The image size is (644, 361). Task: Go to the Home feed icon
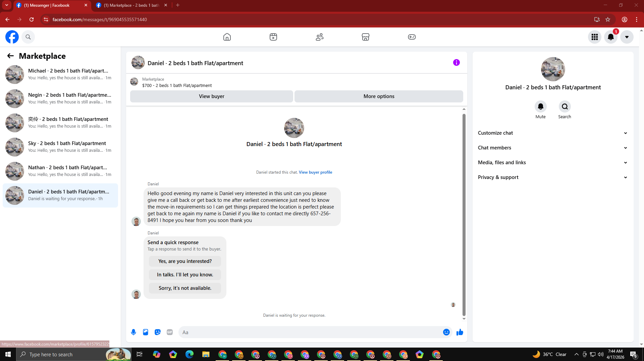point(227,37)
